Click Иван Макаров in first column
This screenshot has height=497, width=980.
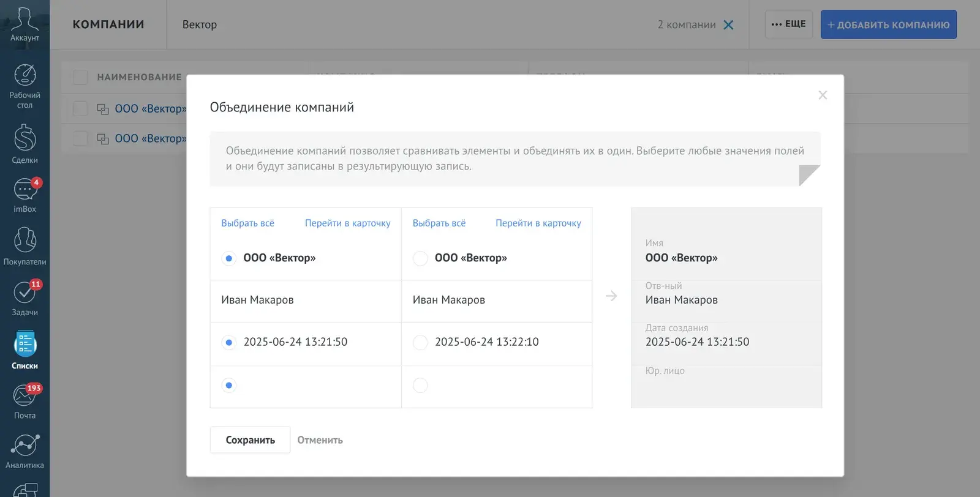click(257, 300)
